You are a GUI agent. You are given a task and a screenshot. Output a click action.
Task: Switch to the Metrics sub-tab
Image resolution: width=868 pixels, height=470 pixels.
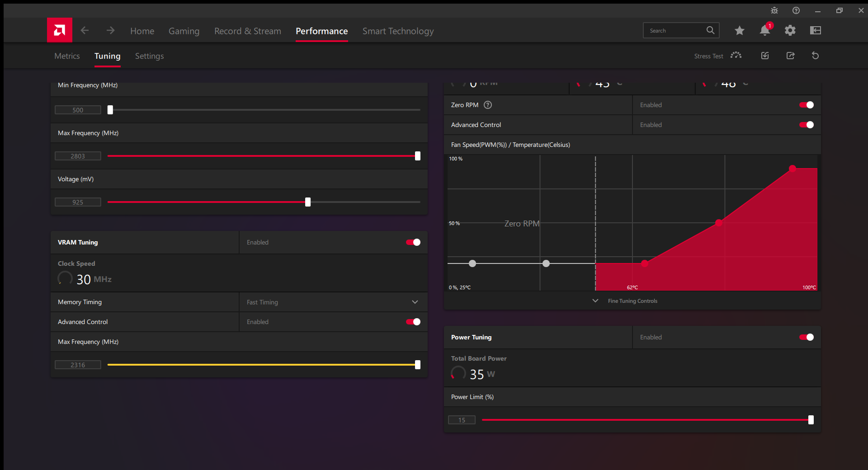click(x=67, y=56)
